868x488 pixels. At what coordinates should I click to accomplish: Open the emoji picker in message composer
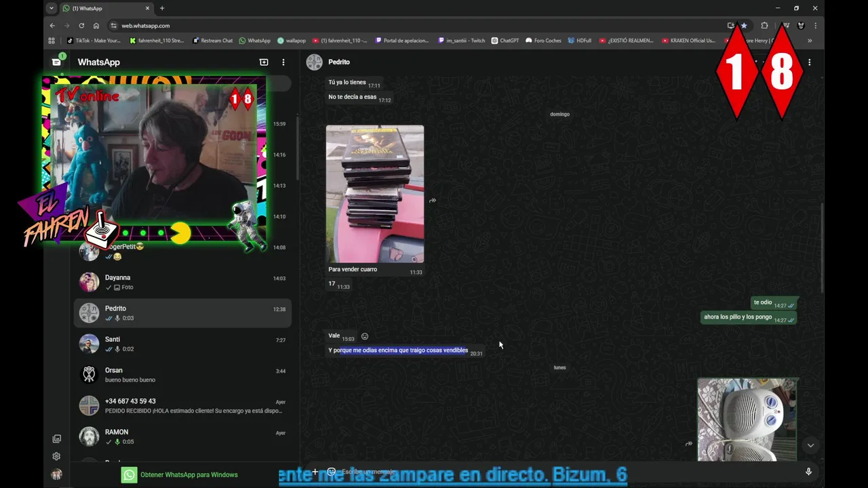(x=332, y=472)
